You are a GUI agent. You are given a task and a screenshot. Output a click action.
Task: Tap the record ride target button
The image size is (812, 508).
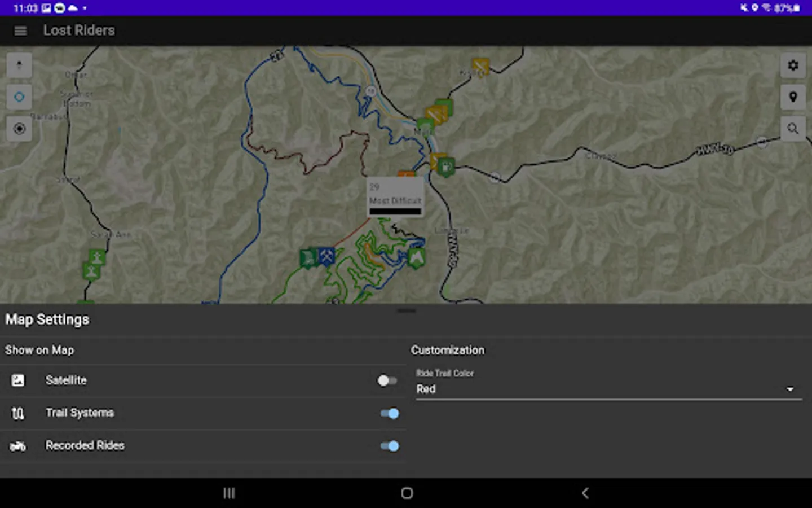click(19, 129)
